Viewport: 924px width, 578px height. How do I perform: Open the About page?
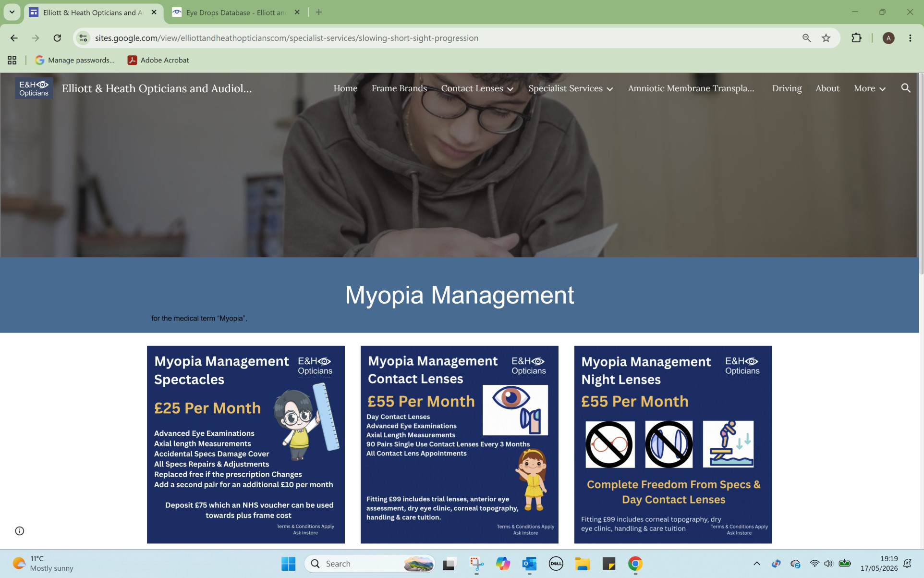[x=827, y=88]
